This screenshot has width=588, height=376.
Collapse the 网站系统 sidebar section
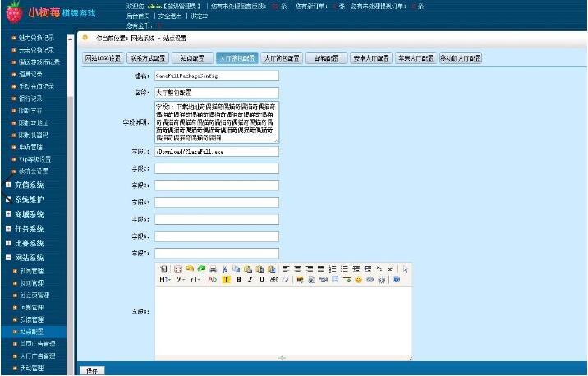click(25, 258)
